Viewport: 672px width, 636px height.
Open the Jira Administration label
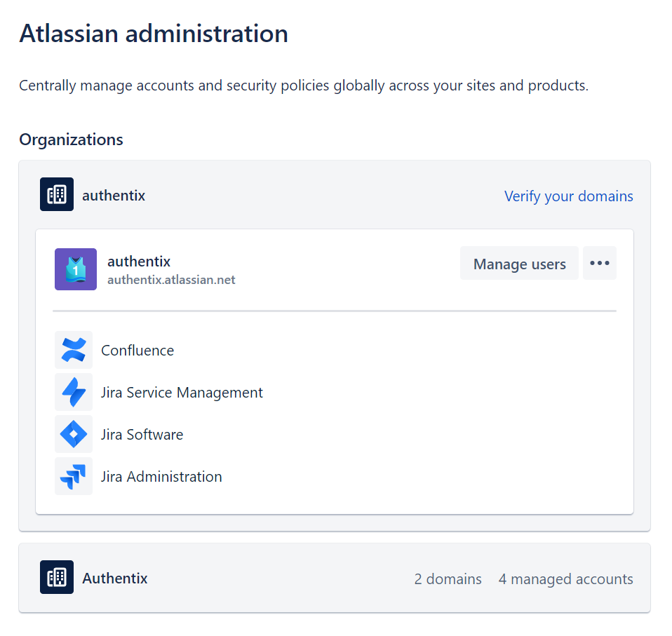(x=161, y=476)
